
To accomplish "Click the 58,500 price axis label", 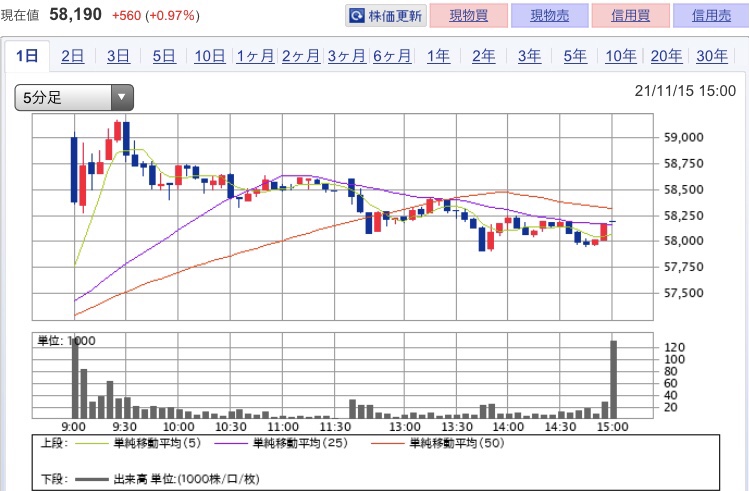I will pyautogui.click(x=684, y=189).
